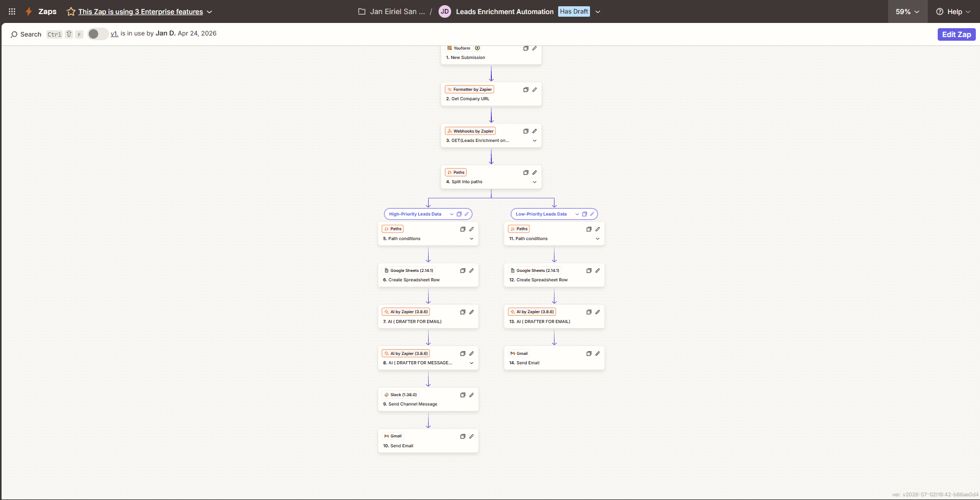Copy the Low-Priority Leads Data path
Viewport: 980px width, 500px height.
point(585,214)
